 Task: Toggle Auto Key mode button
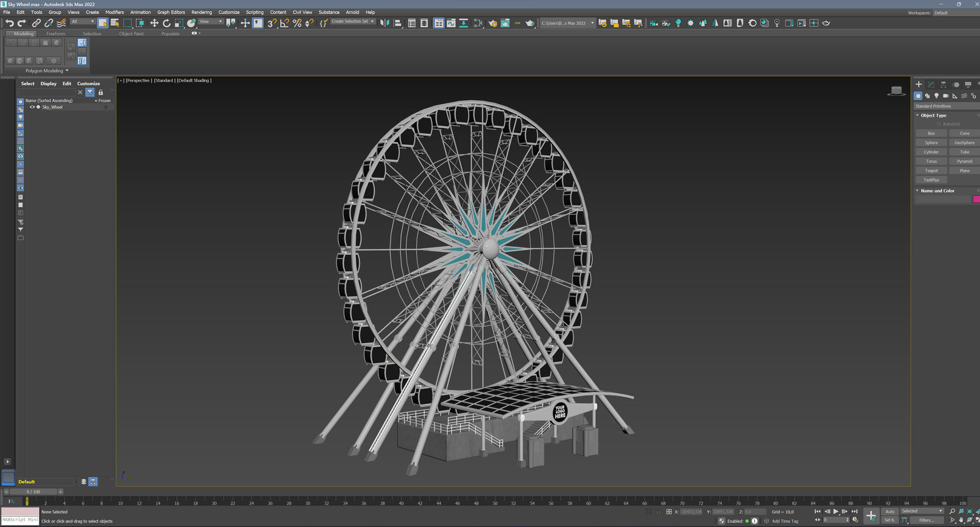click(890, 511)
